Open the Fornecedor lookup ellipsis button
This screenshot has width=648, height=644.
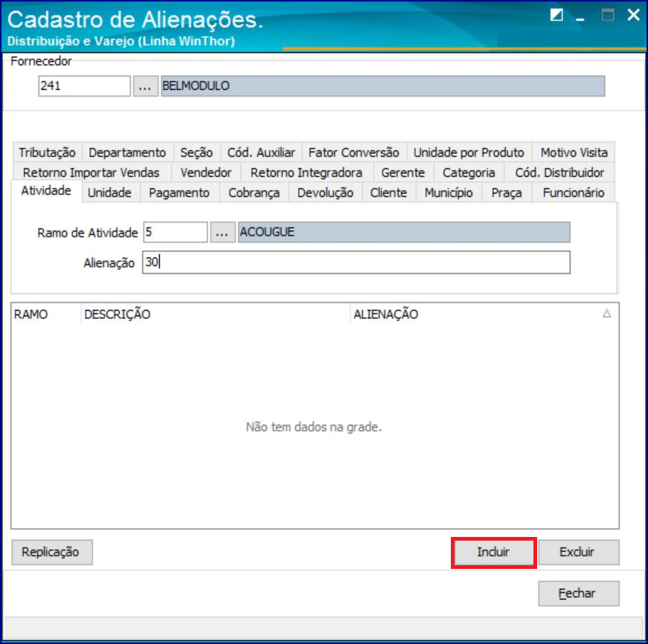[x=145, y=86]
